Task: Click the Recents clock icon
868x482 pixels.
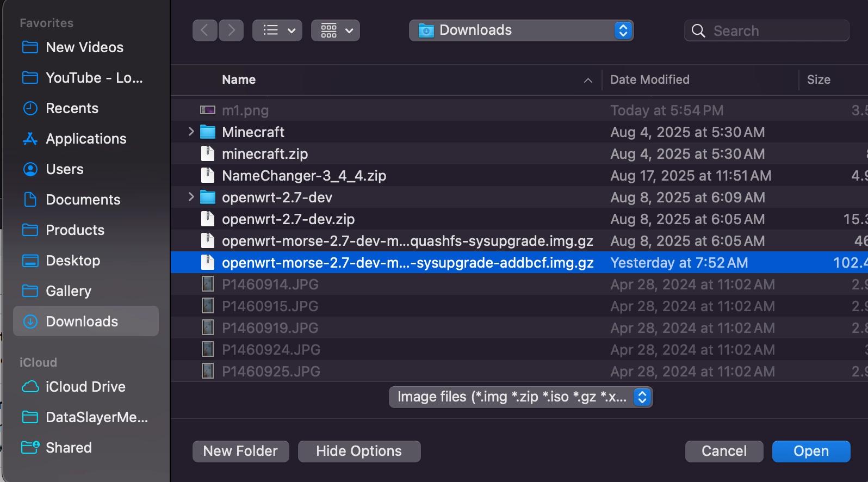Action: tap(30, 108)
